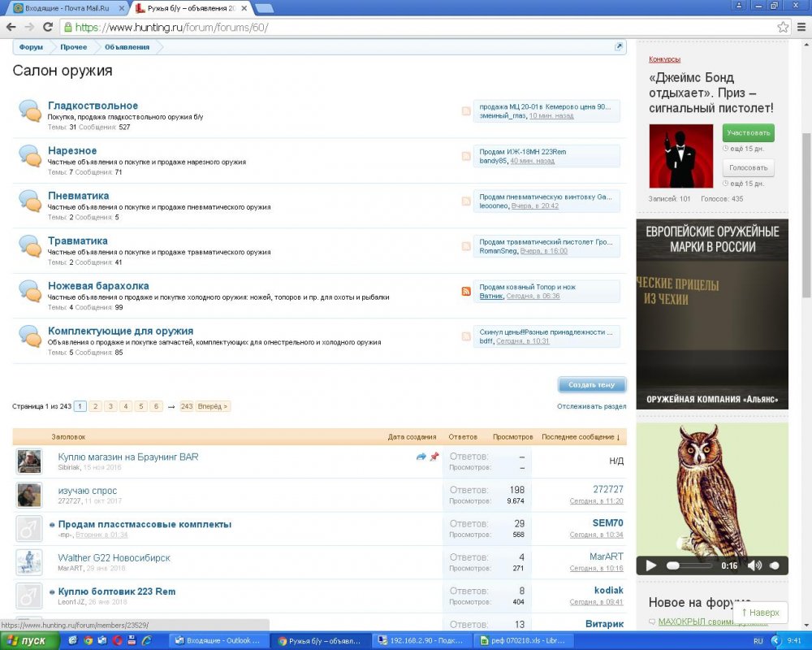The height and width of the screenshot is (650, 812).
Task: Click the RSS icon for Гладкоствольное forum
Action: point(466,111)
